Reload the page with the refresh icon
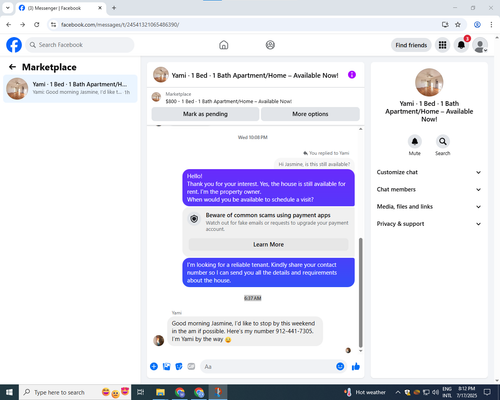 37,25
